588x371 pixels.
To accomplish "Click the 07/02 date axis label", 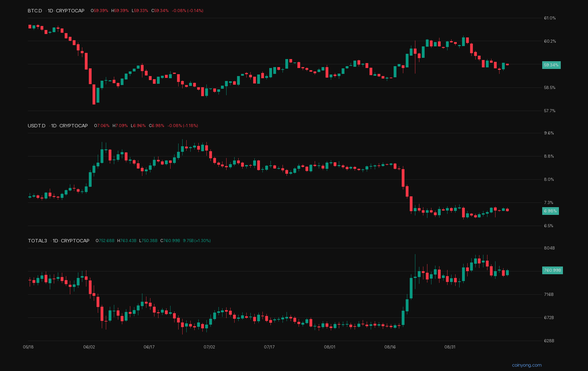I will (x=209, y=347).
